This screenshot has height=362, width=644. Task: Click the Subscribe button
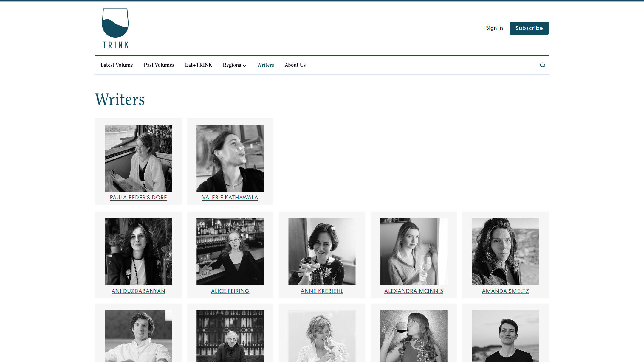click(529, 28)
